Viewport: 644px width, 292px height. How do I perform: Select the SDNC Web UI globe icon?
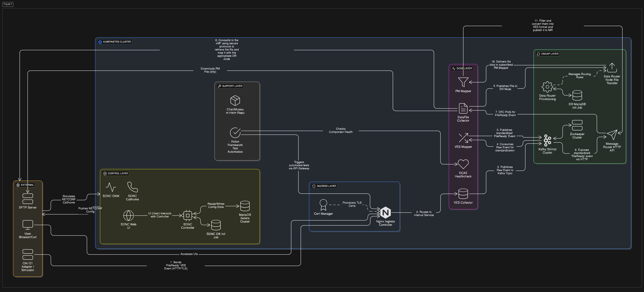pyautogui.click(x=129, y=215)
